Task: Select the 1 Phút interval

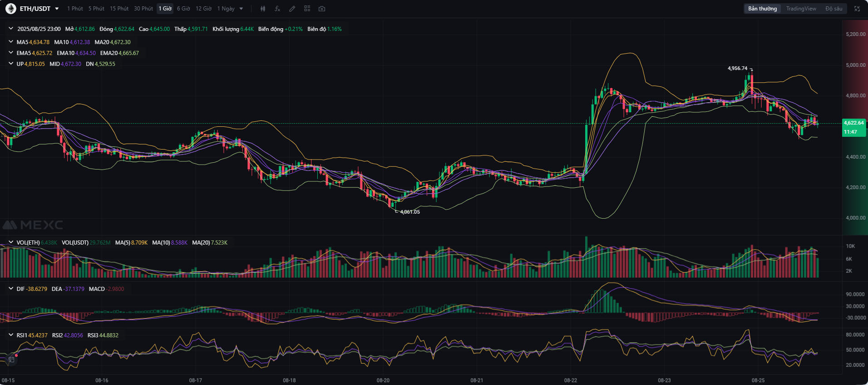Action: pos(75,9)
